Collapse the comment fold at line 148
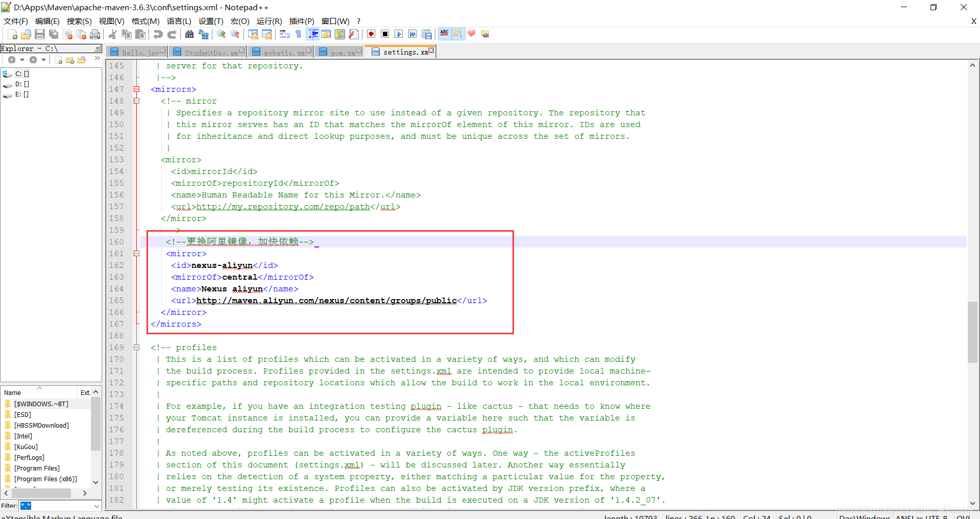The height and width of the screenshot is (519, 980). (136, 101)
